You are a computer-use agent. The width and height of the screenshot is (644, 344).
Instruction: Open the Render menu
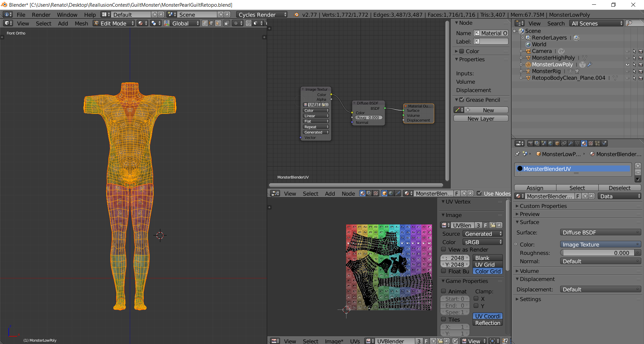click(x=41, y=14)
